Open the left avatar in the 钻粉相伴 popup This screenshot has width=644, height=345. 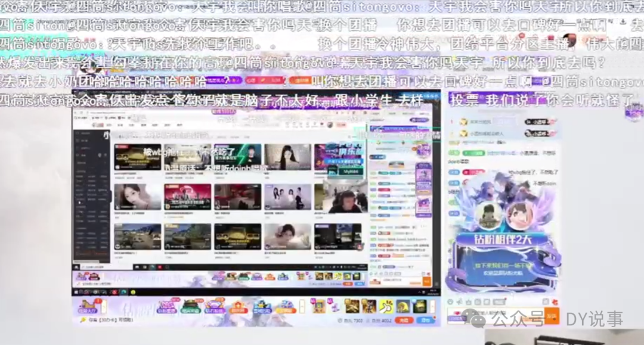point(488,214)
